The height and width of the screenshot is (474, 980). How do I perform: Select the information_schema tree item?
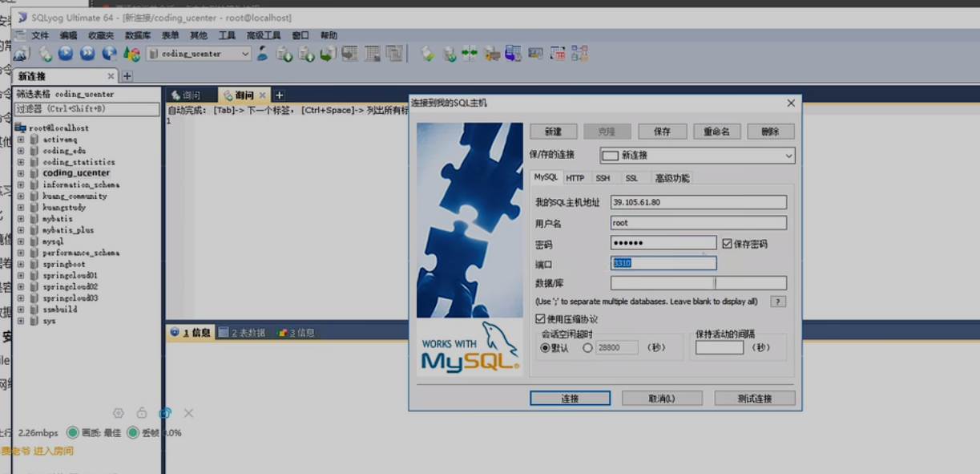tap(81, 184)
